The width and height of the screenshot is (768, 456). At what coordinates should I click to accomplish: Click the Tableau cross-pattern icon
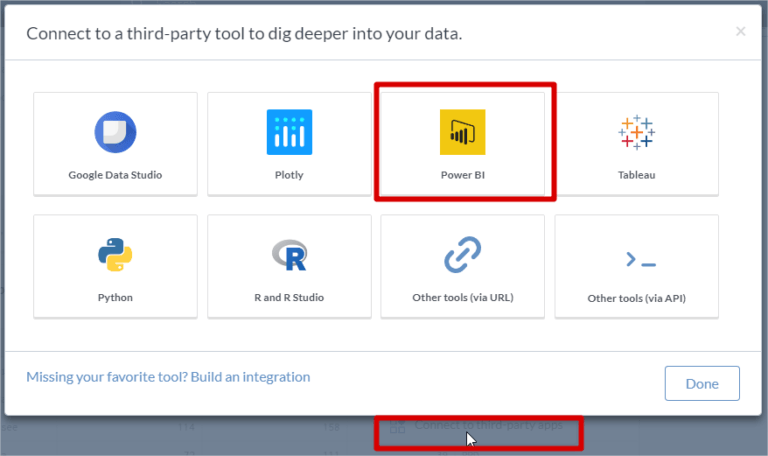(636, 132)
